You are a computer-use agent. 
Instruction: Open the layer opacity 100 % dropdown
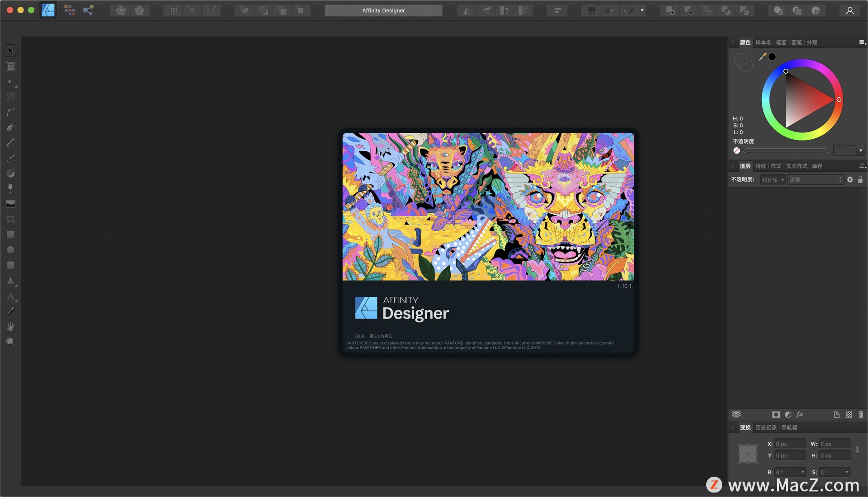[773, 180]
